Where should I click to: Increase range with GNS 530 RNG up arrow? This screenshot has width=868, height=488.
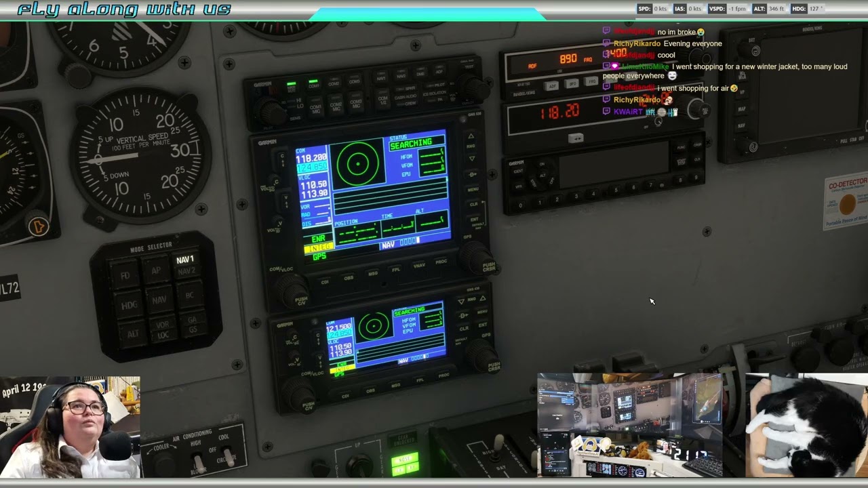click(471, 136)
